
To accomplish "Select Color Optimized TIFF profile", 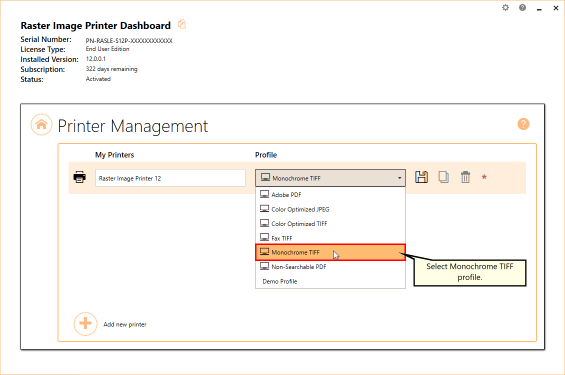I will click(330, 224).
